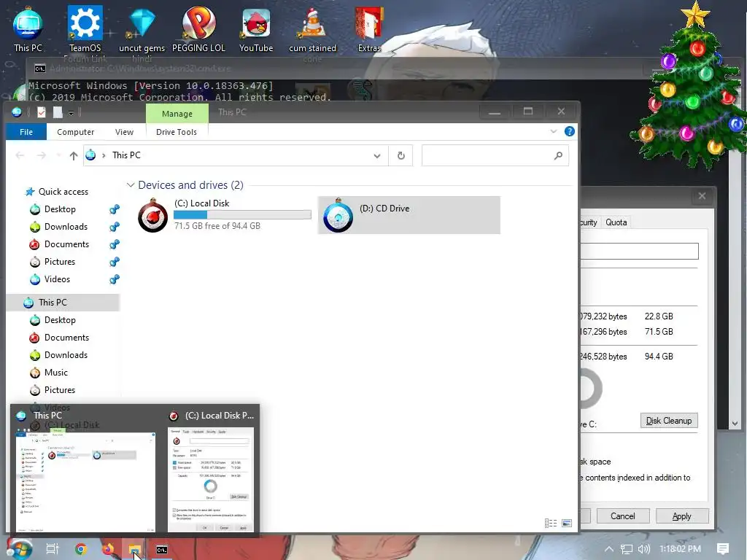
Task: Click This PC in address bar
Action: (x=126, y=155)
